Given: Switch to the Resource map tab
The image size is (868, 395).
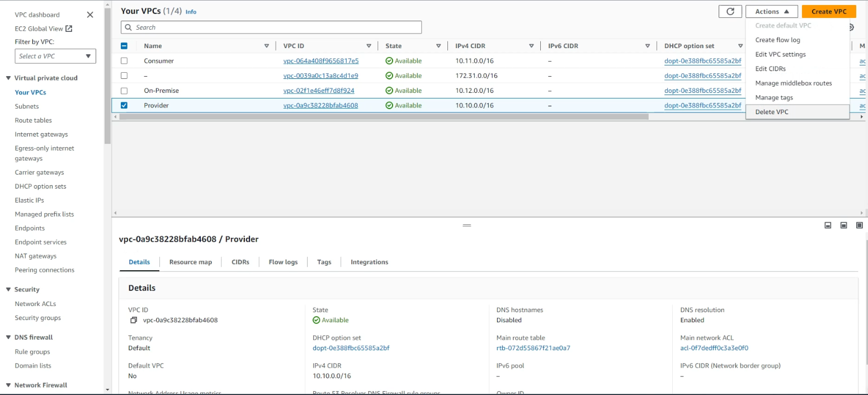Looking at the screenshot, I should (190, 262).
